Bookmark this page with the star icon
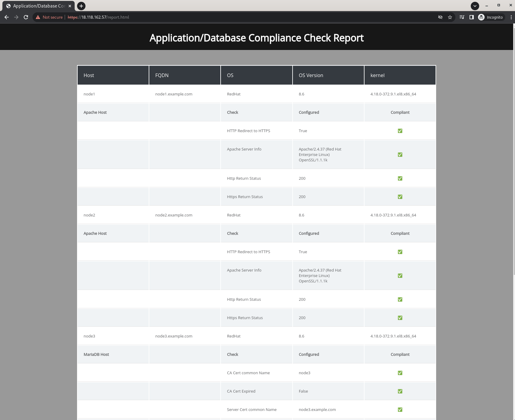 click(x=450, y=17)
